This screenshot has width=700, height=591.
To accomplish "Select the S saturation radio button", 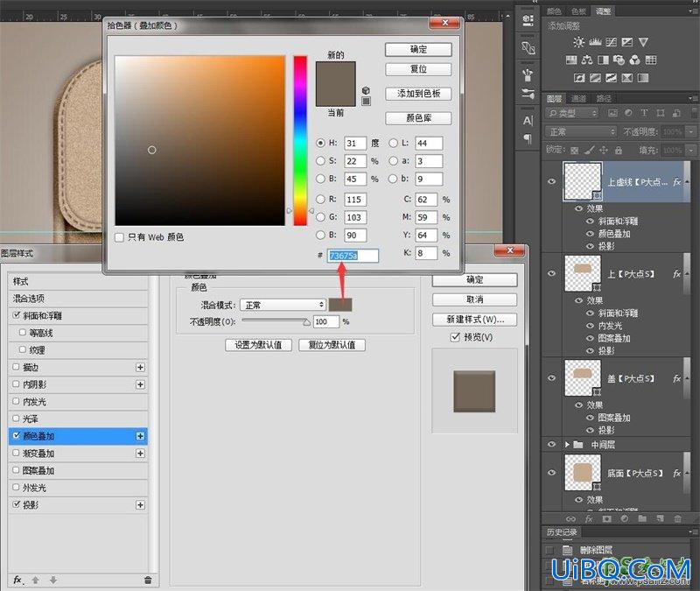I will [x=320, y=161].
